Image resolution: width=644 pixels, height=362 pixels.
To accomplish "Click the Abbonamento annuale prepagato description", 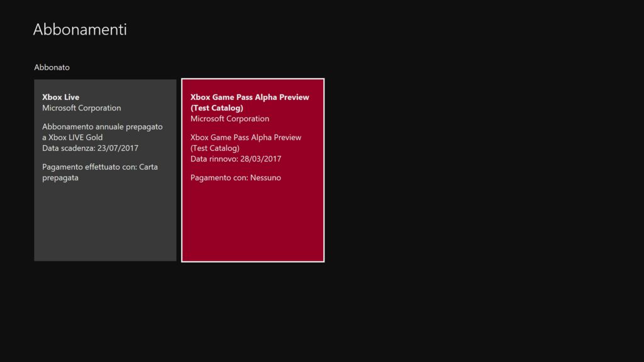I will (x=102, y=127).
